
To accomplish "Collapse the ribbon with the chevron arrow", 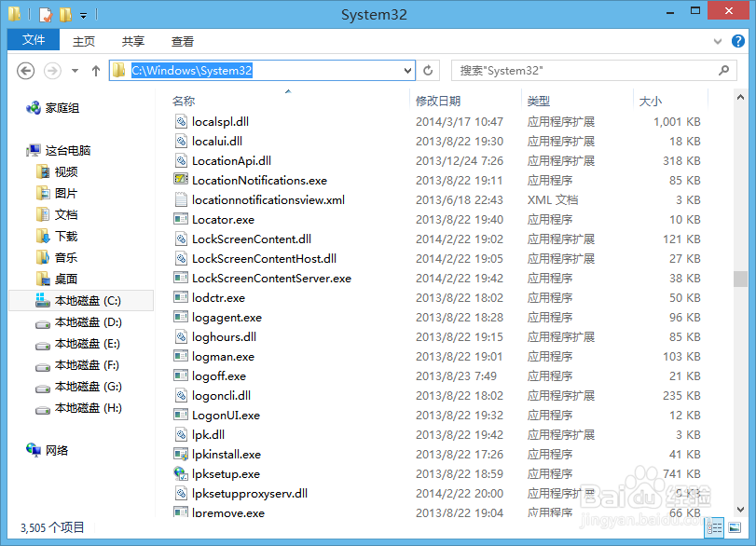I will [x=716, y=41].
